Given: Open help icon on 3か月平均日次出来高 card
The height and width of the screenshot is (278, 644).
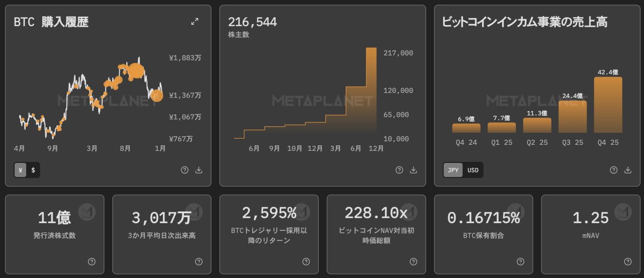Looking at the screenshot, I should click(x=199, y=261).
